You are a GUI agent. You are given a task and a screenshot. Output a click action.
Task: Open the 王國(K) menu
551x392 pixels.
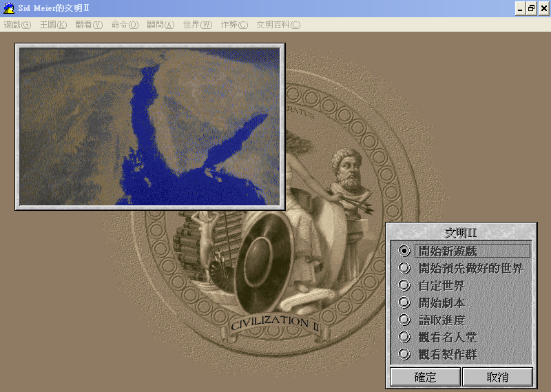click(53, 25)
